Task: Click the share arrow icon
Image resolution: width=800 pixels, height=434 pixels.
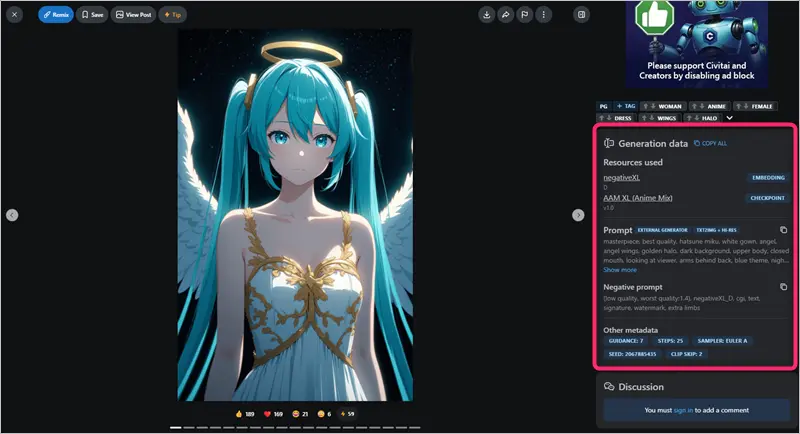Action: pyautogui.click(x=505, y=15)
